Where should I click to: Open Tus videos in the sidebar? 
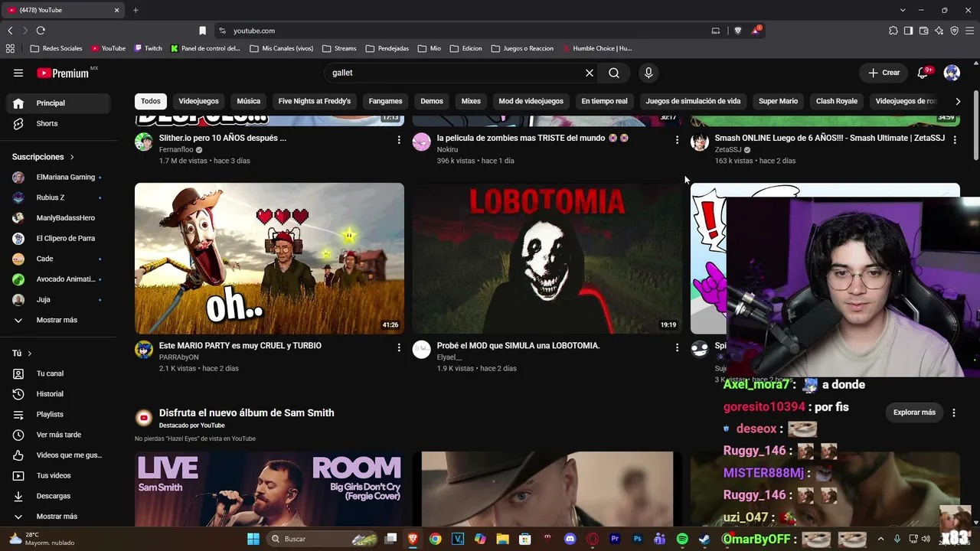tap(59, 475)
